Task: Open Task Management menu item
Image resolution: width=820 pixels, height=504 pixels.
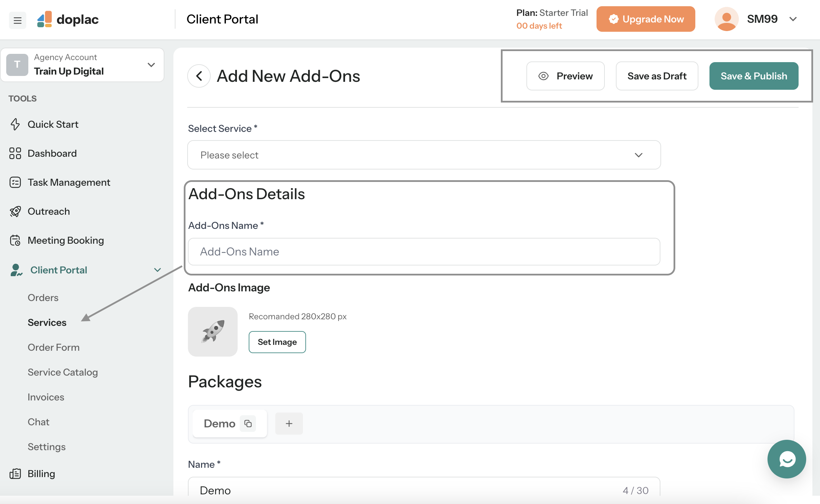Action: pos(69,182)
